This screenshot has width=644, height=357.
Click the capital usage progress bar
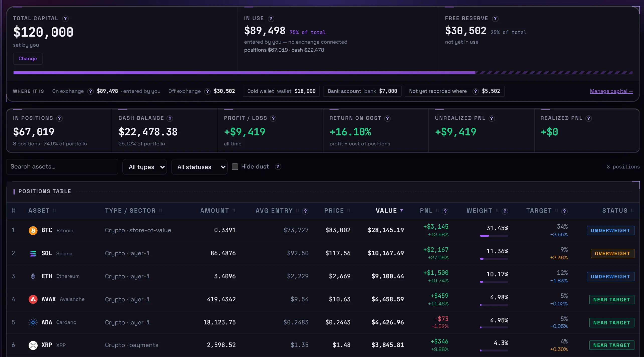coord(323,73)
